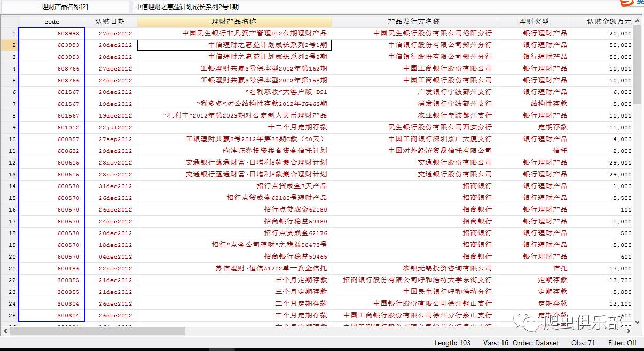Click date cell 22jul2012
Image resolution: width=644 pixels, height=351 pixels.
pos(111,127)
